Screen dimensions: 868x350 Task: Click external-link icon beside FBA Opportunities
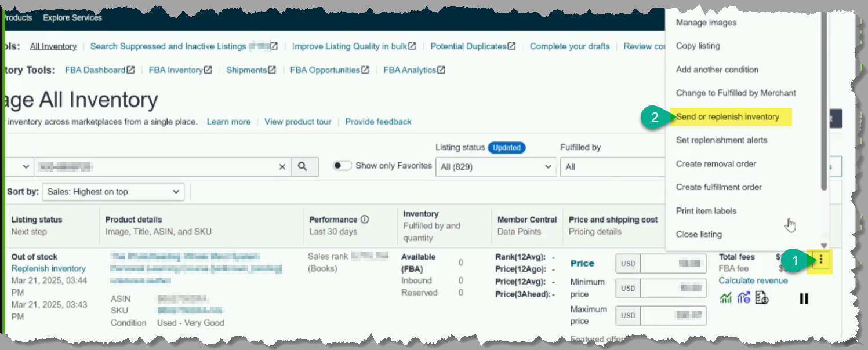coord(365,70)
